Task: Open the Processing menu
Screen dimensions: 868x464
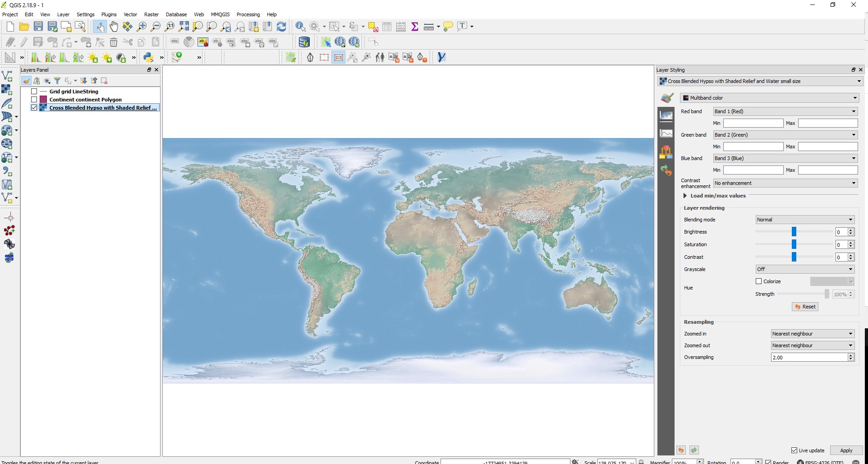Action: [248, 14]
